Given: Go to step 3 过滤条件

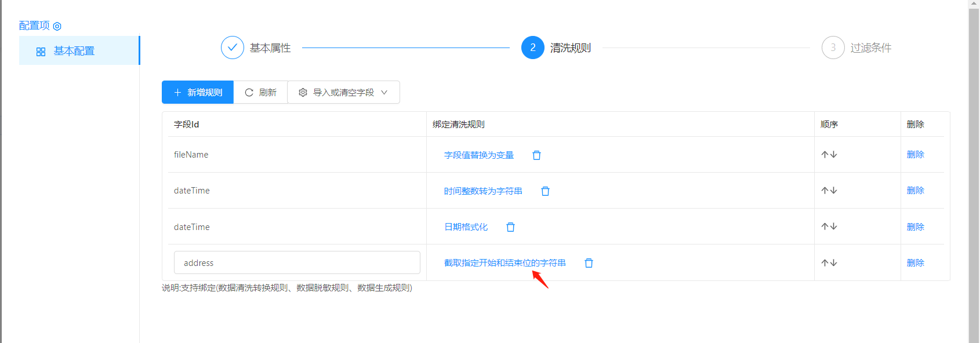Looking at the screenshot, I should (x=833, y=48).
